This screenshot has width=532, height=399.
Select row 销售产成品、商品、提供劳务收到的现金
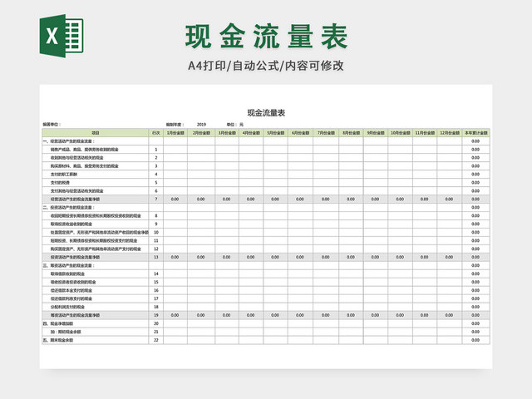(266, 150)
